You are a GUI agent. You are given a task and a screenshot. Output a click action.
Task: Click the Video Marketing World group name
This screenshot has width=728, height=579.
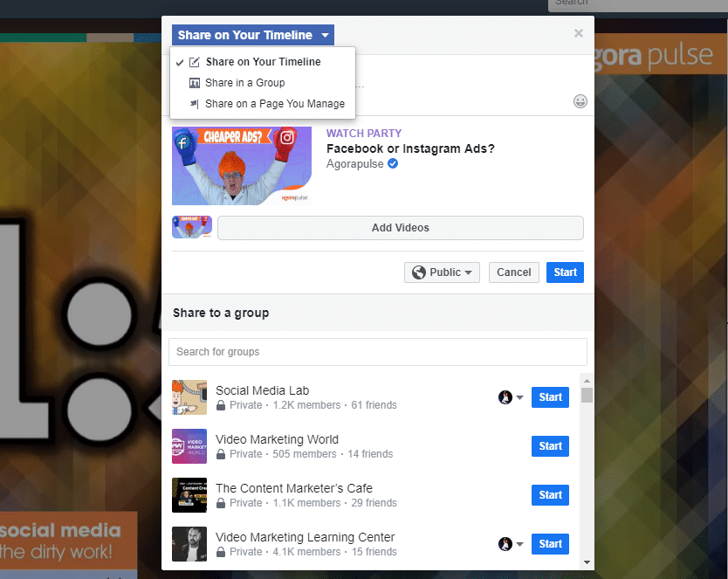click(x=278, y=439)
